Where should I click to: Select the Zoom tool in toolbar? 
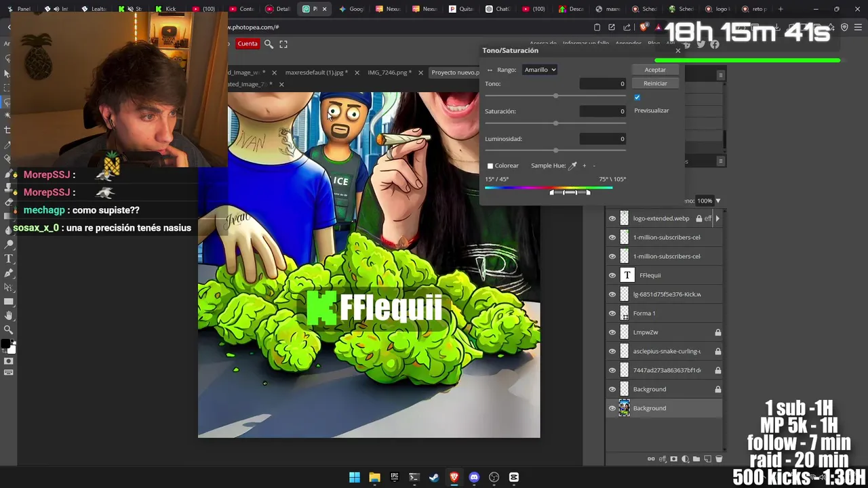coord(8,329)
